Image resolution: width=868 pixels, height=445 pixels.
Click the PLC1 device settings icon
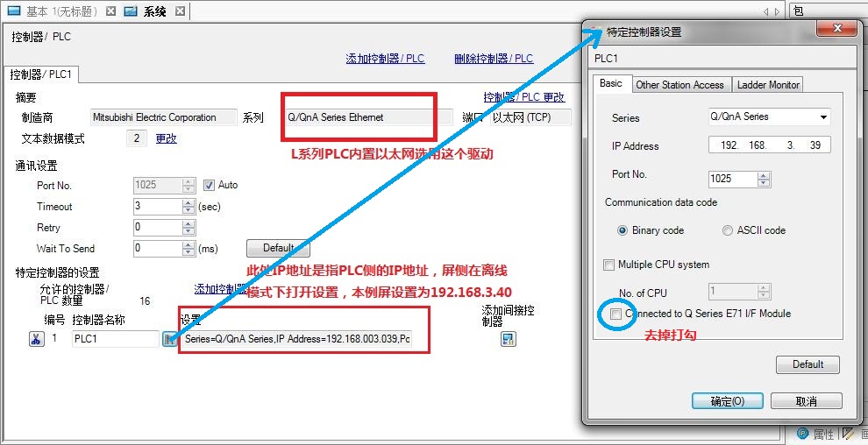pyautogui.click(x=168, y=339)
